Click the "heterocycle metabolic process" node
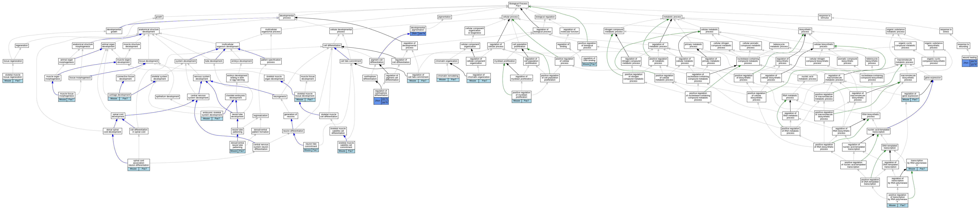980x209 pixels. click(x=779, y=45)
